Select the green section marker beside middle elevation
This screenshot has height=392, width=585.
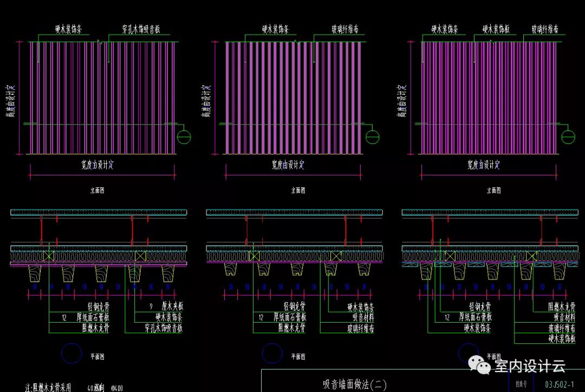coord(372,137)
